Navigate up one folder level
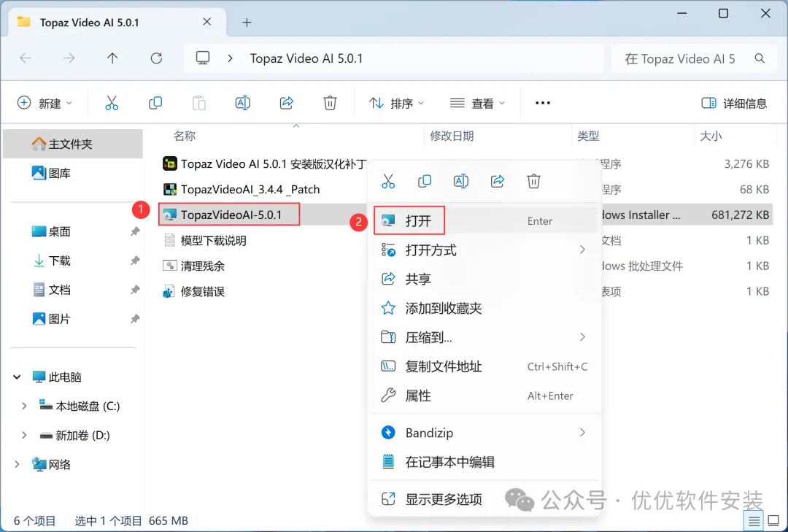Image resolution: width=788 pixels, height=532 pixels. tap(112, 58)
